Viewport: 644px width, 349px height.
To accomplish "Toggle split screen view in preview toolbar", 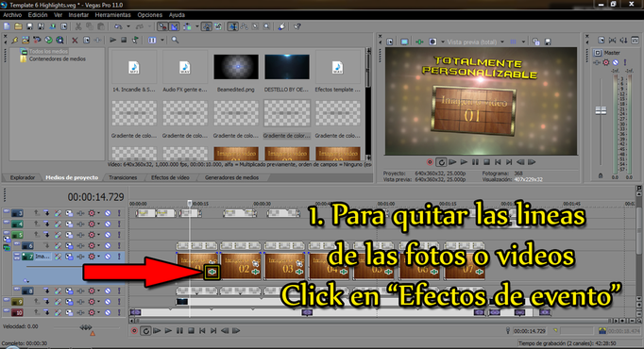I will point(432,42).
